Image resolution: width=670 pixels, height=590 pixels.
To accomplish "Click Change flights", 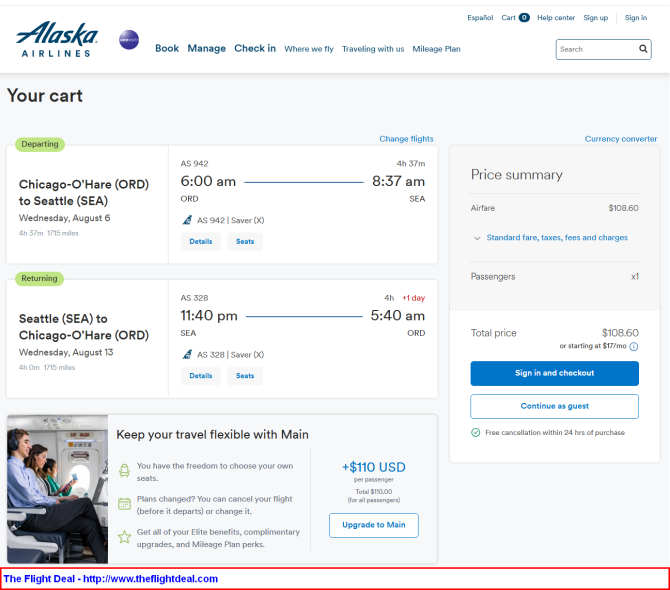I will (x=406, y=139).
